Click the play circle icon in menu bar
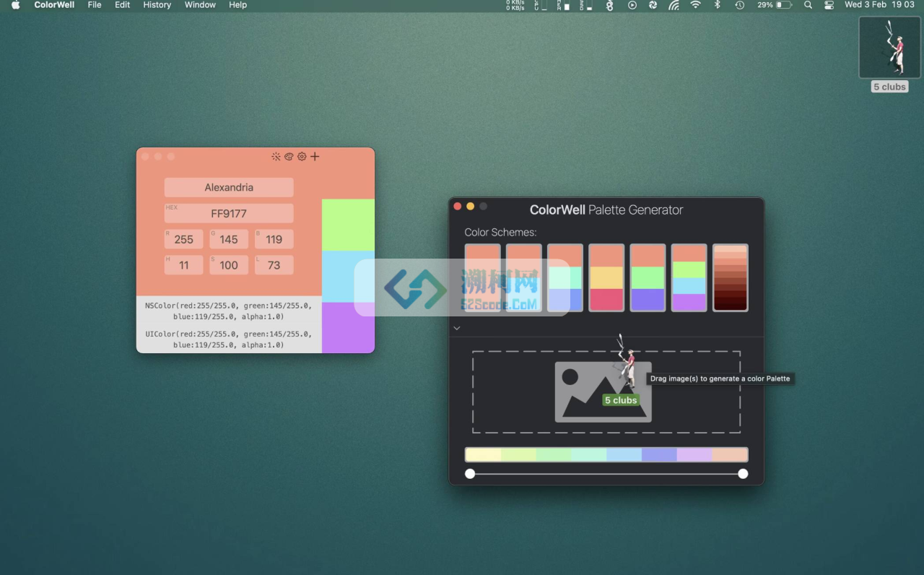This screenshot has width=924, height=575. [x=632, y=5]
